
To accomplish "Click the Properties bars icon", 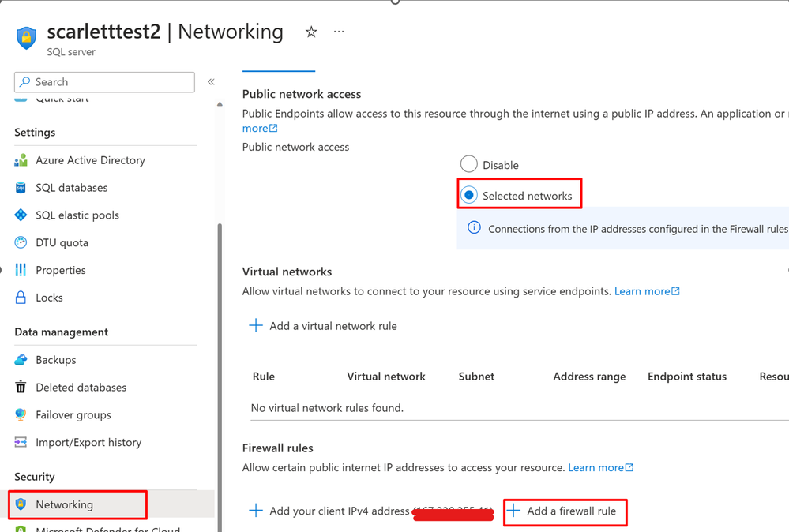I will [x=21, y=270].
